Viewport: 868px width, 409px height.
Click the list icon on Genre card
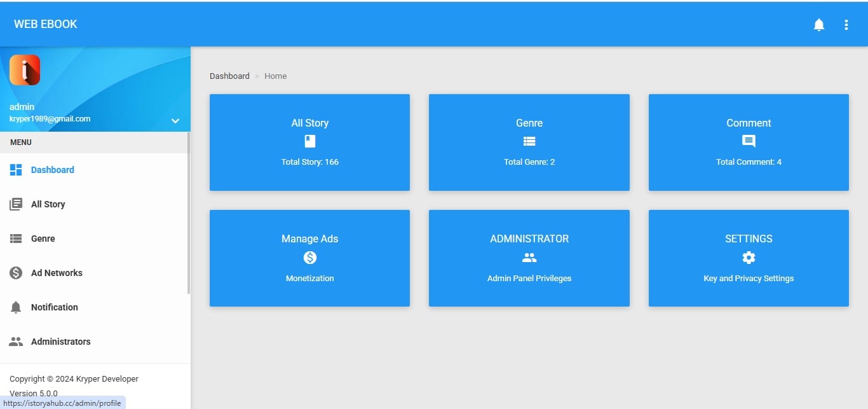coord(529,141)
